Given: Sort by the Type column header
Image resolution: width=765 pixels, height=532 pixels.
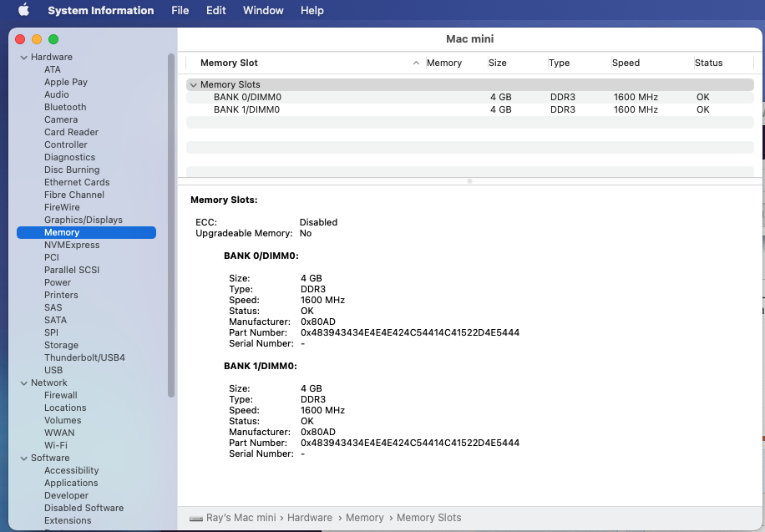Looking at the screenshot, I should click(x=559, y=63).
